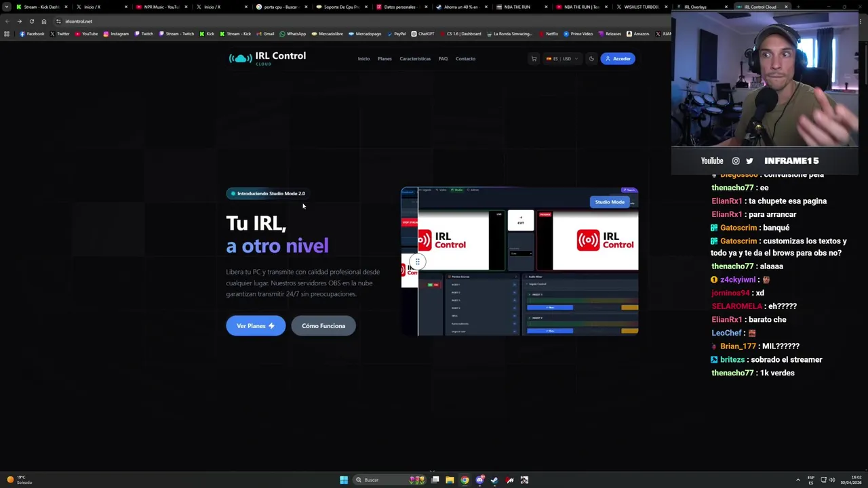The image size is (868, 488).
Task: Open Releases bookmark
Action: click(x=610, y=34)
